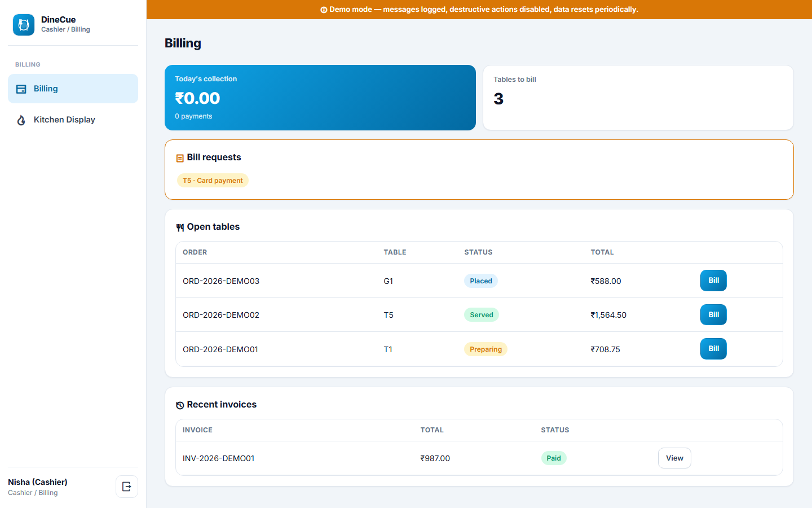Click the Paid status badge
This screenshot has height=508, width=812.
(x=554, y=458)
